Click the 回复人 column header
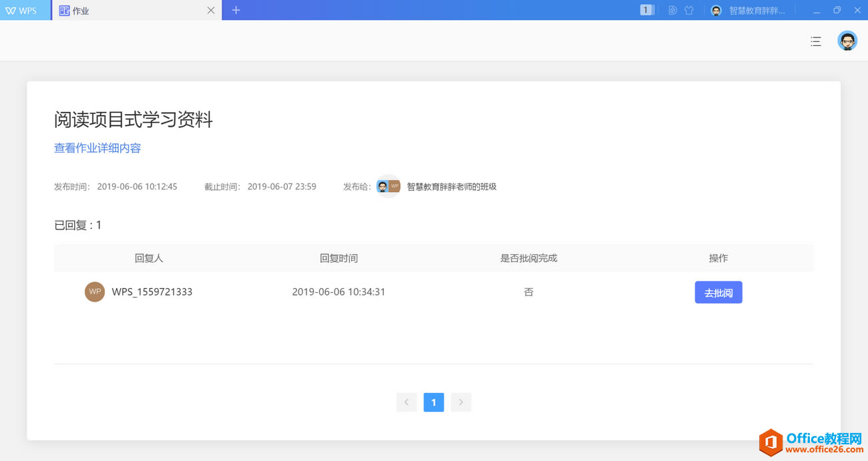The height and width of the screenshot is (461, 868). pyautogui.click(x=149, y=258)
